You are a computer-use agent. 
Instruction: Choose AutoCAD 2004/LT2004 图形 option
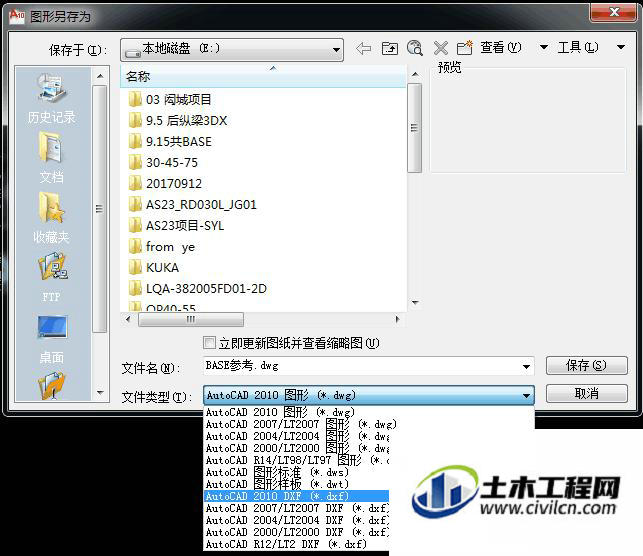coord(296,436)
